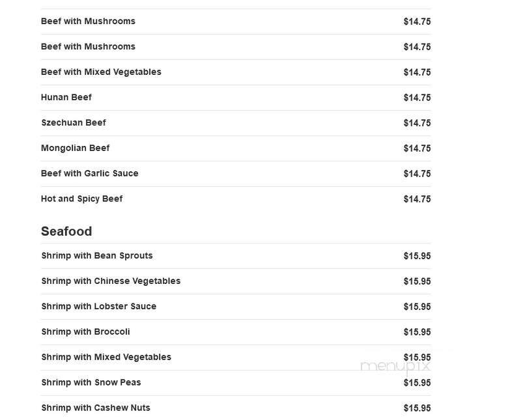Choose the Mongolian Beef dish

(x=76, y=148)
